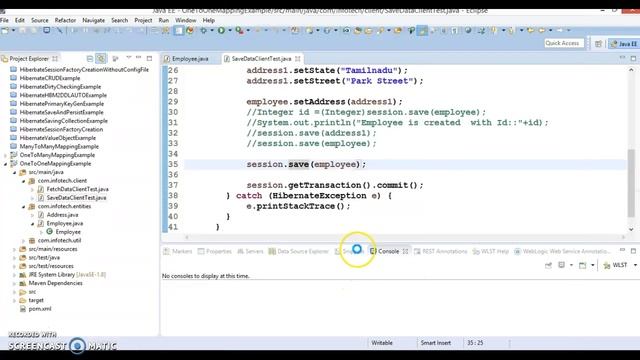Collapse the src/main/java folder

click(x=14, y=172)
